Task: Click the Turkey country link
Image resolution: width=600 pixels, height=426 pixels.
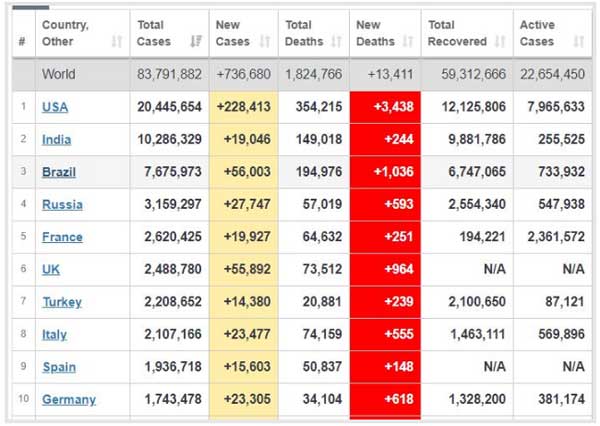Action: 62,302
